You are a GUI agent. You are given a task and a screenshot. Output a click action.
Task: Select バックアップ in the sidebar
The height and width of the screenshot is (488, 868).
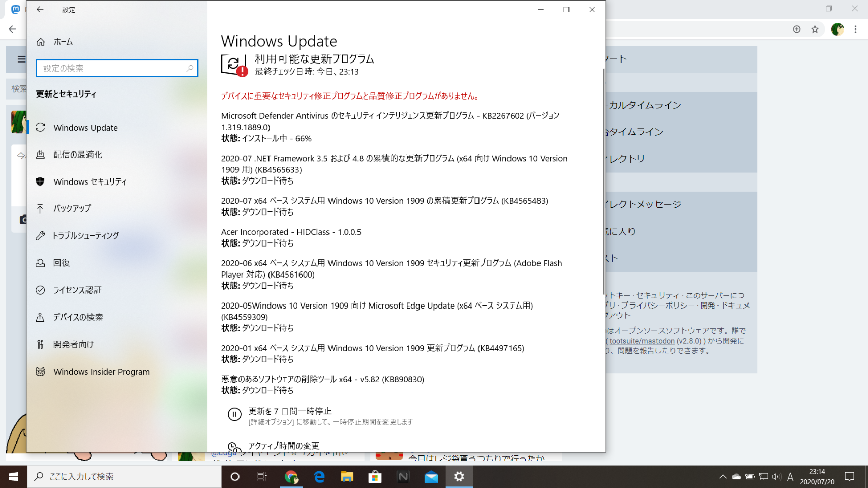[117, 208]
